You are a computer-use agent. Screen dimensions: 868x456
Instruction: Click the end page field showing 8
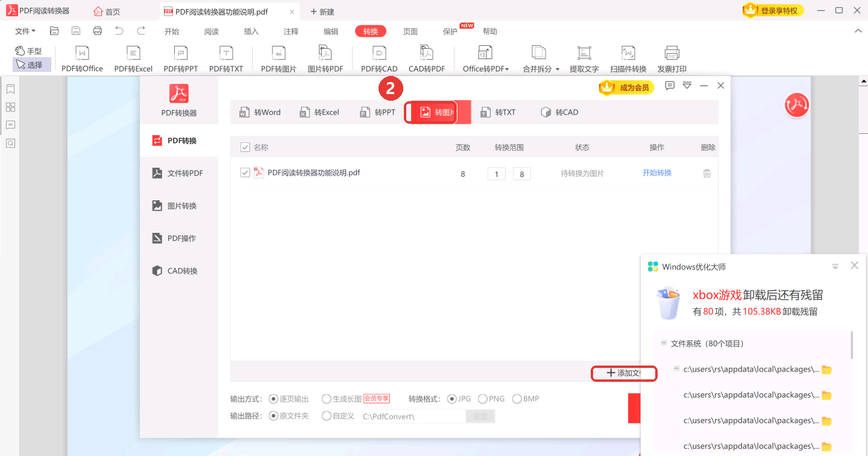tap(522, 174)
